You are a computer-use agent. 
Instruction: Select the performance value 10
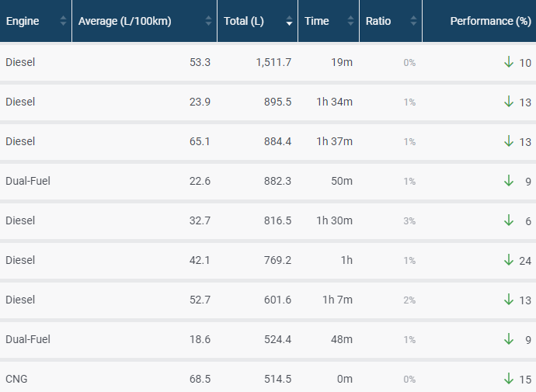[x=525, y=63]
